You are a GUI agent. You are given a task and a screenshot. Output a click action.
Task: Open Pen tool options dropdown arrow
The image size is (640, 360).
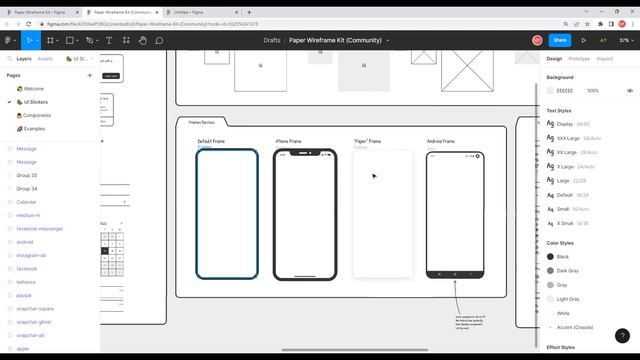97,41
